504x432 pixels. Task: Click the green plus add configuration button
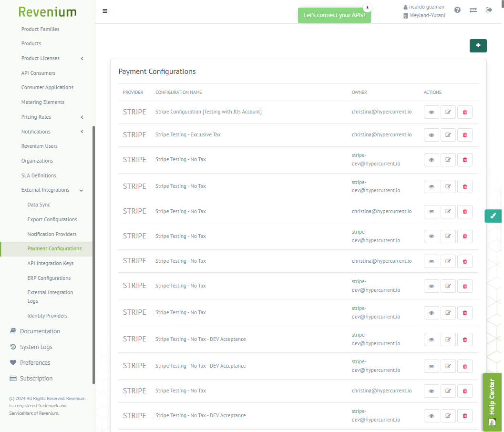tap(478, 46)
